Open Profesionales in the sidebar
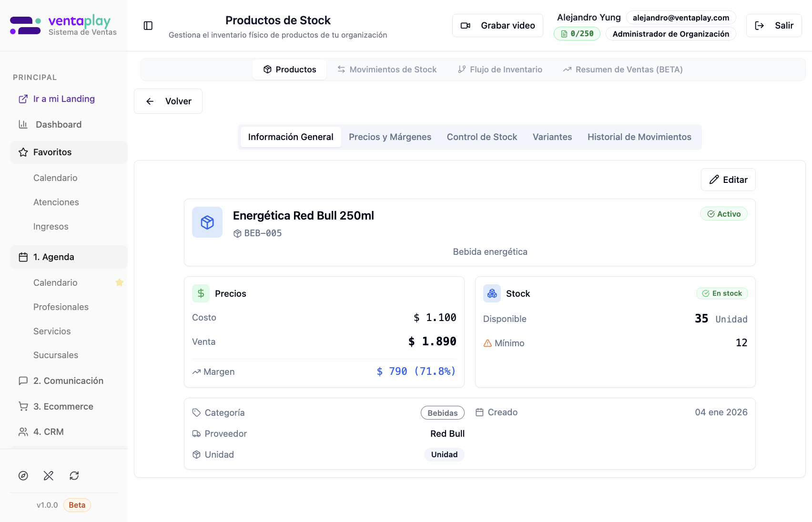Image resolution: width=812 pixels, height=522 pixels. click(x=61, y=307)
